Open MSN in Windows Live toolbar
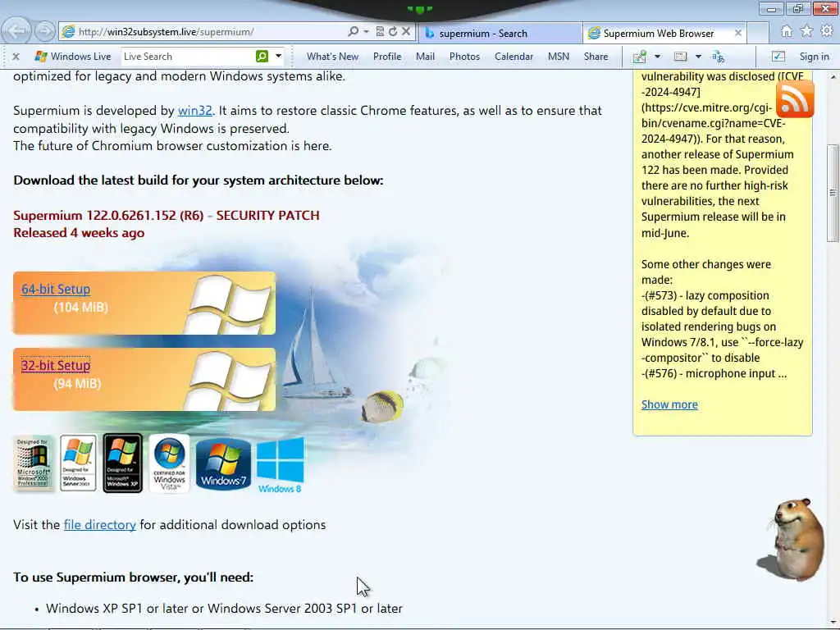This screenshot has height=630, width=840. tap(558, 57)
